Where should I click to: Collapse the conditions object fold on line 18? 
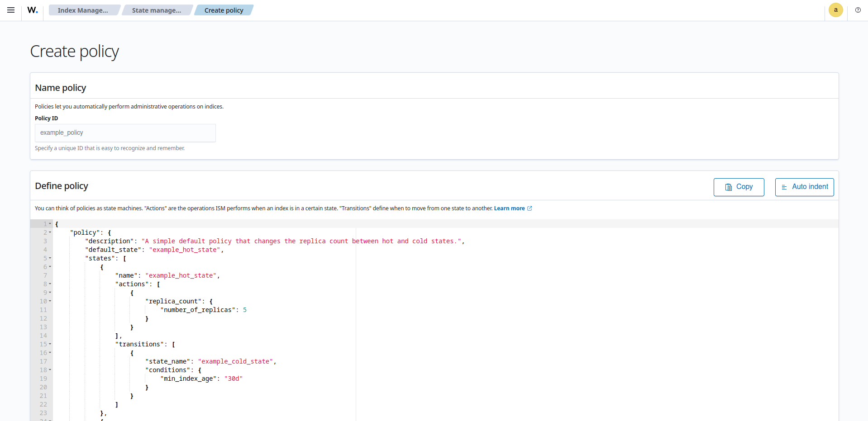click(50, 370)
